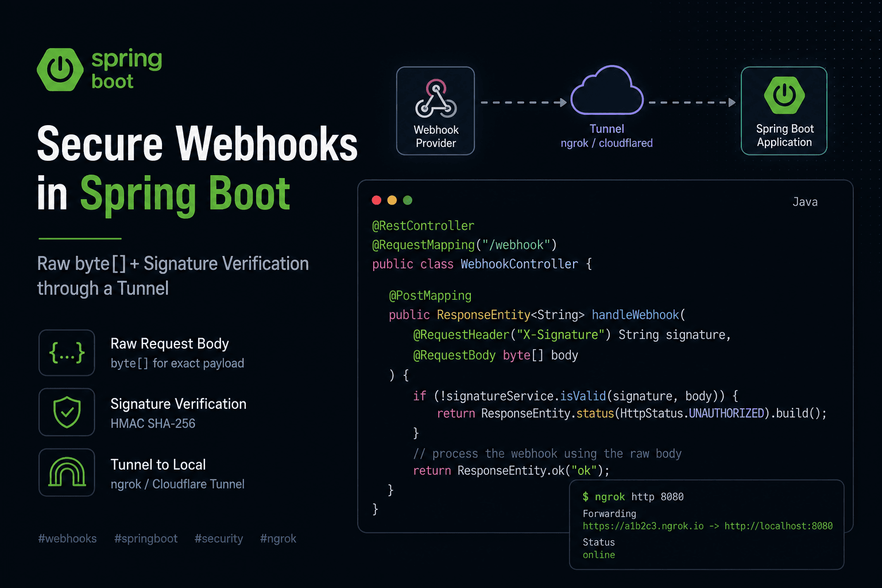Click the @RequestHeader("X-Signature") annotation
This screenshot has width=882, height=588.
click(512, 335)
